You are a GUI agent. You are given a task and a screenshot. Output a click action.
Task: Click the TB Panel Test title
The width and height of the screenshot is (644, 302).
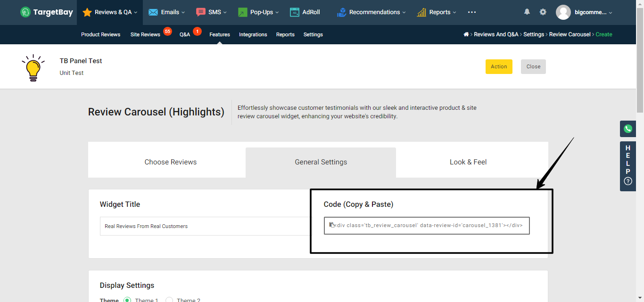pos(81,61)
